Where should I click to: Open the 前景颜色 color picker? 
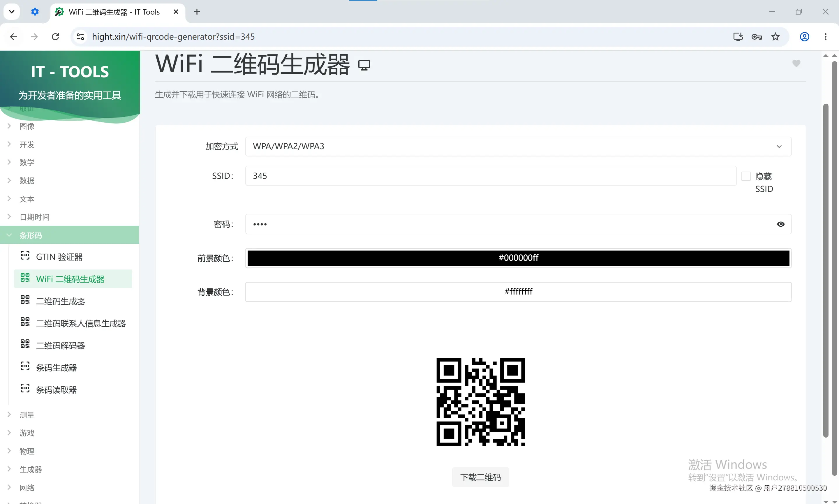pyautogui.click(x=518, y=258)
